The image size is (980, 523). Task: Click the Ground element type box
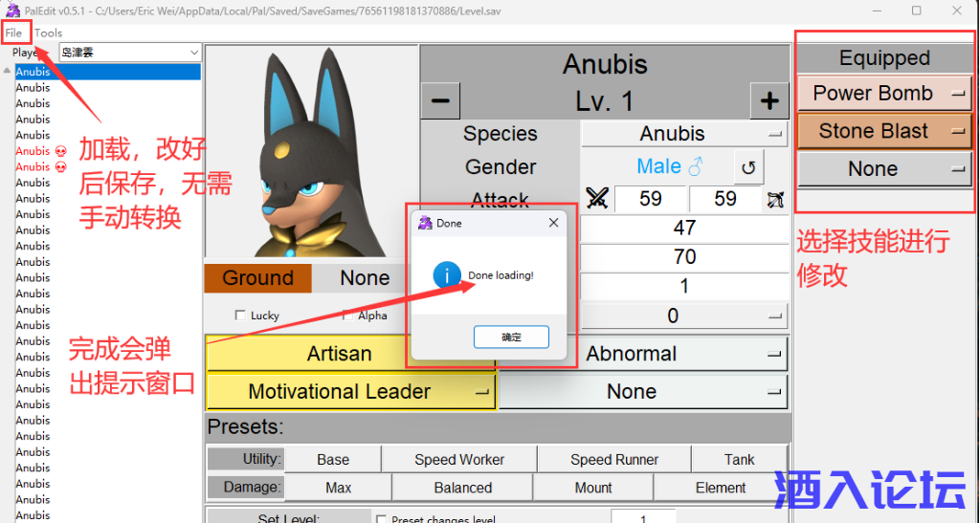258,278
